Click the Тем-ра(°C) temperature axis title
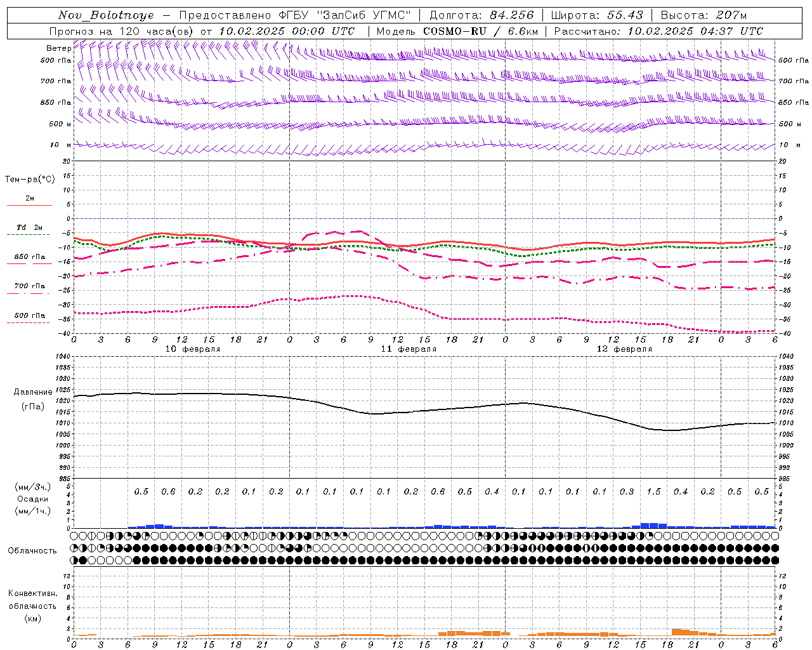This screenshot has width=812, height=650. [30, 180]
